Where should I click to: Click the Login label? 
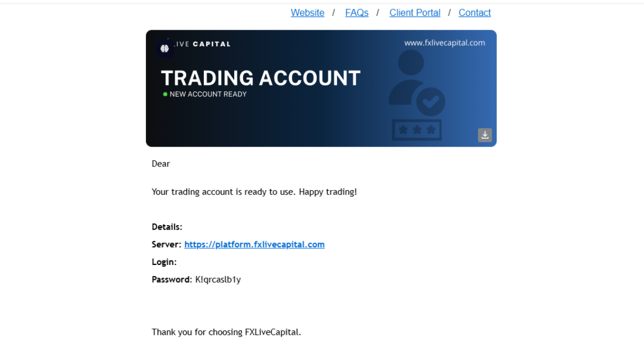pyautogui.click(x=164, y=262)
